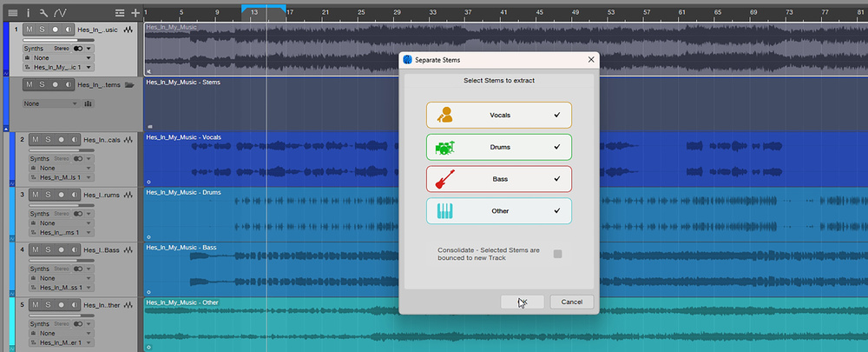Mute track 2 Vocals
The height and width of the screenshot is (352, 868).
tap(36, 140)
